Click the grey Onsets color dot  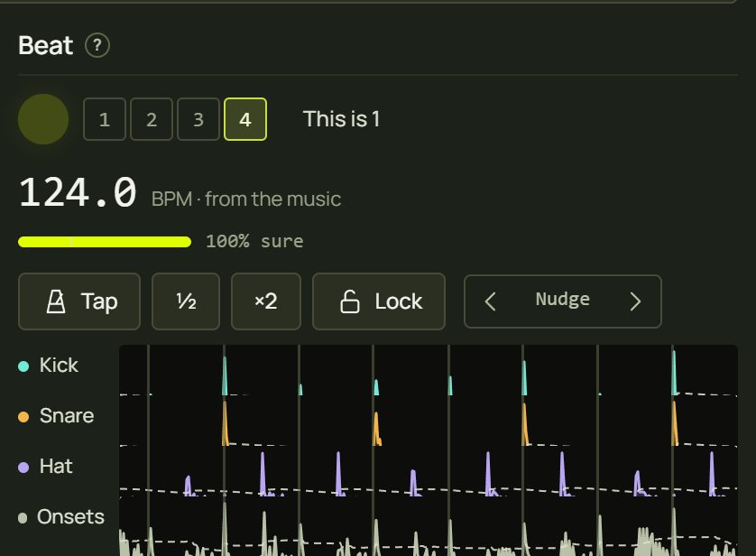23,518
